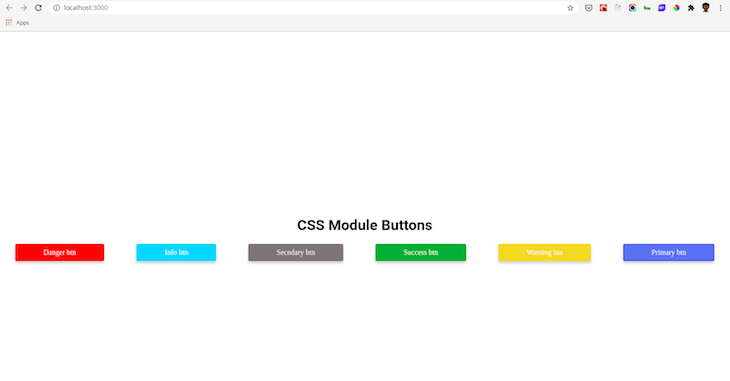Bookmark this page with the star icon
Image resolution: width=730 pixels, height=381 pixels.
[x=570, y=8]
